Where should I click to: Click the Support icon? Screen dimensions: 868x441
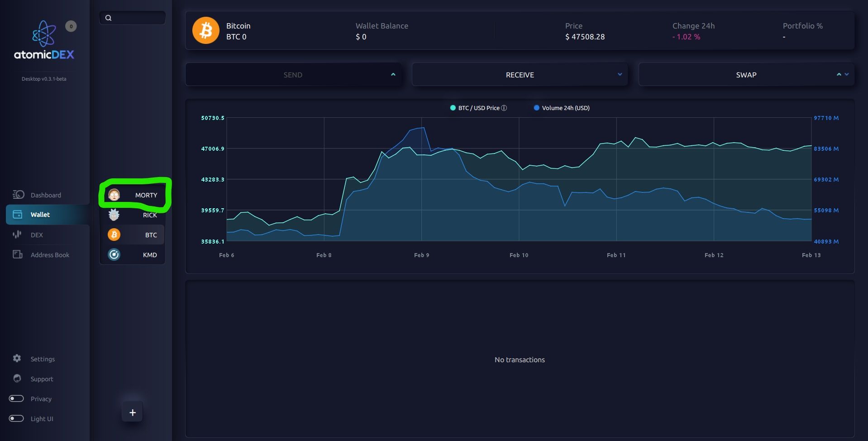(17, 379)
